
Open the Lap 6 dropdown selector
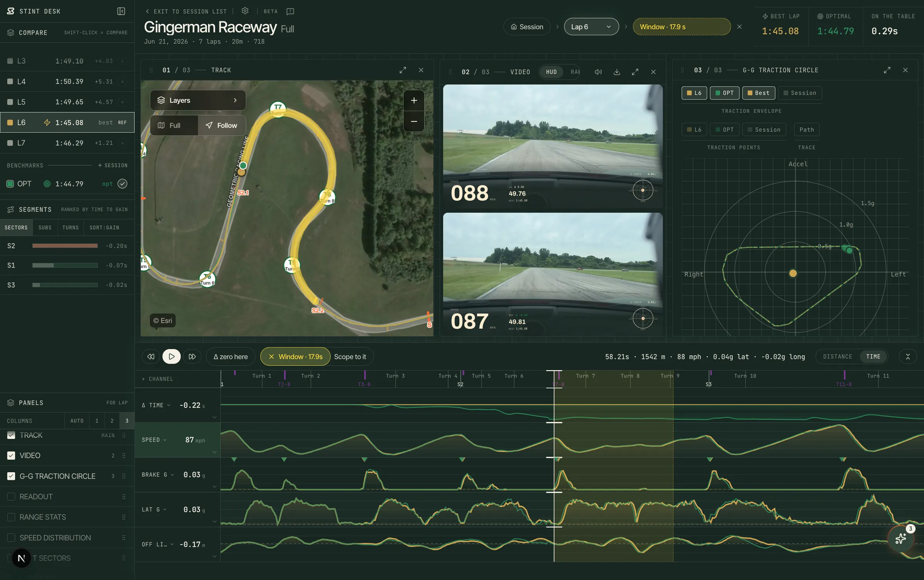[591, 27]
